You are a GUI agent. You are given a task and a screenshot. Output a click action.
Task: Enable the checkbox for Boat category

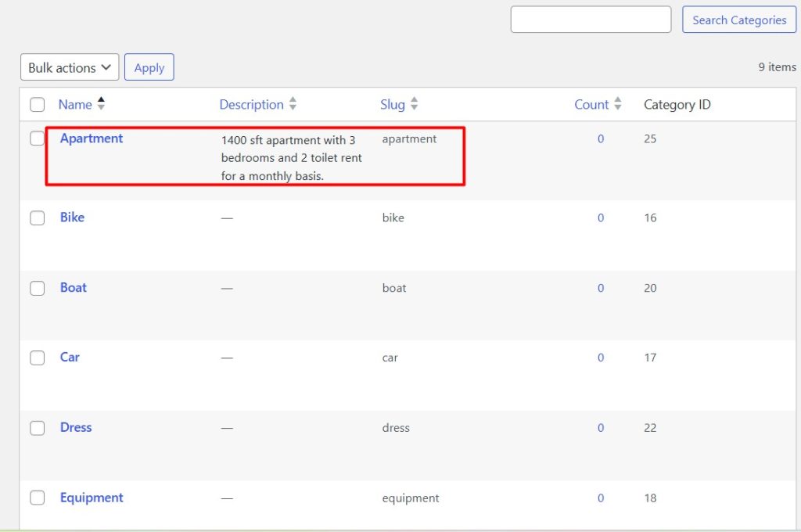[38, 288]
